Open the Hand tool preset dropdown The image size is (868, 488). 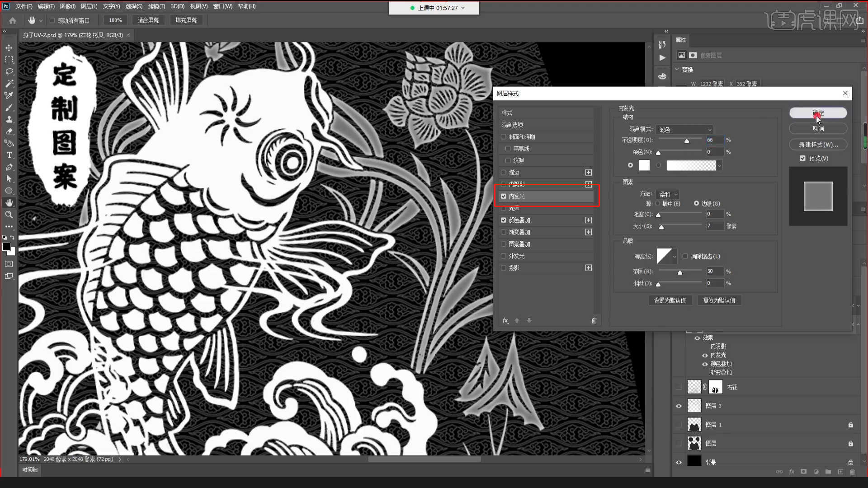tap(41, 21)
